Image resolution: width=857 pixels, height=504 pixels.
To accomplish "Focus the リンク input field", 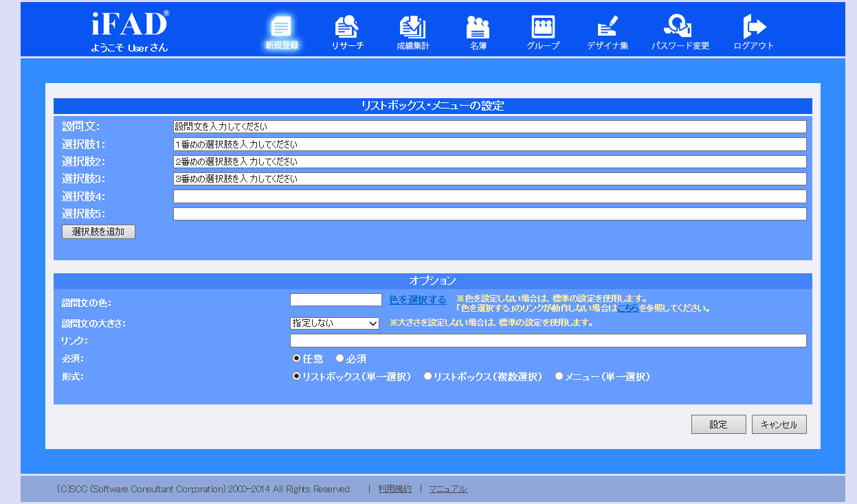I will [x=548, y=341].
